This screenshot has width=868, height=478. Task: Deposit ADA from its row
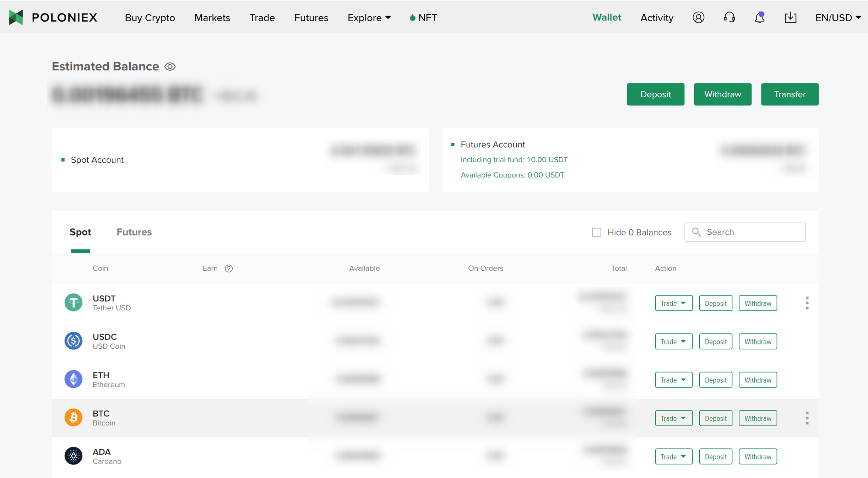pyautogui.click(x=716, y=456)
